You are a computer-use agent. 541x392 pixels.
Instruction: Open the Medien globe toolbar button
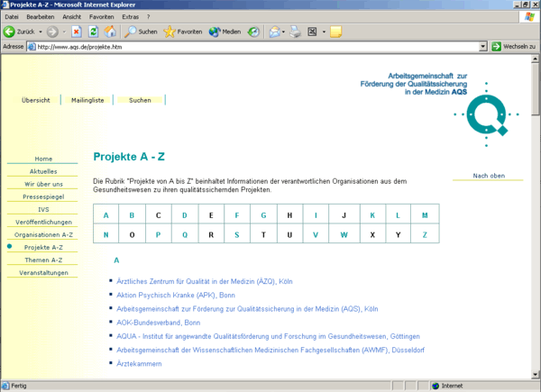225,32
